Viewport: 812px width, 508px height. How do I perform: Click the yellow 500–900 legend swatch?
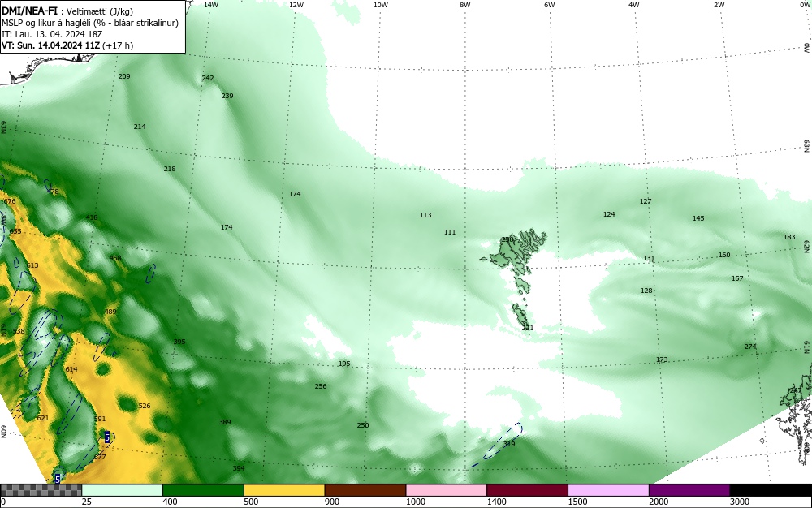tap(284, 490)
